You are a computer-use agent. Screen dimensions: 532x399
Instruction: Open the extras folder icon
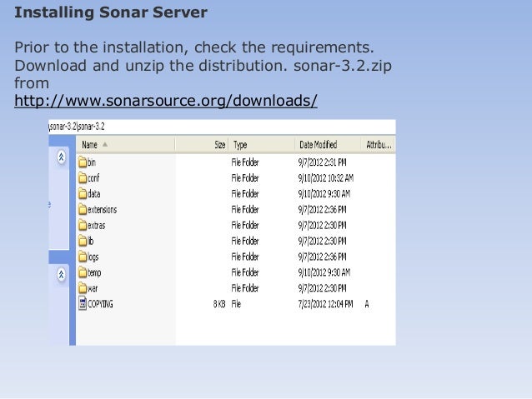[x=83, y=225]
